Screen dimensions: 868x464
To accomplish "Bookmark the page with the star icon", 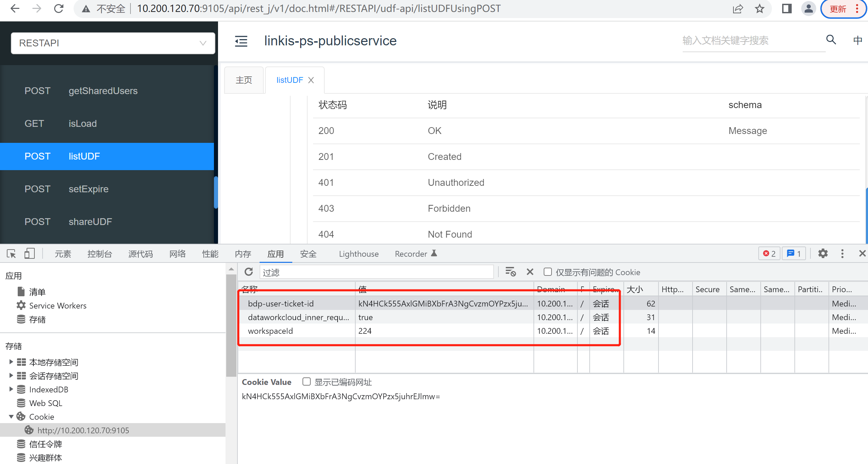I will tap(759, 9).
